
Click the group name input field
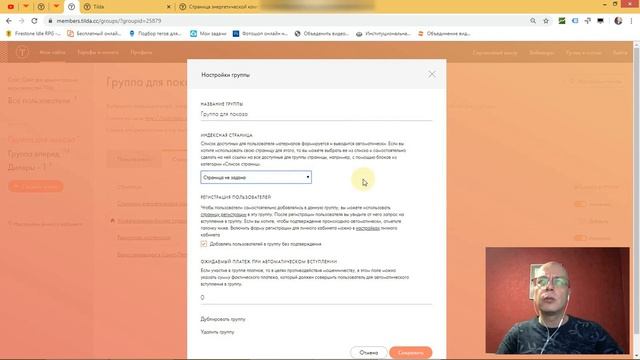point(316,114)
